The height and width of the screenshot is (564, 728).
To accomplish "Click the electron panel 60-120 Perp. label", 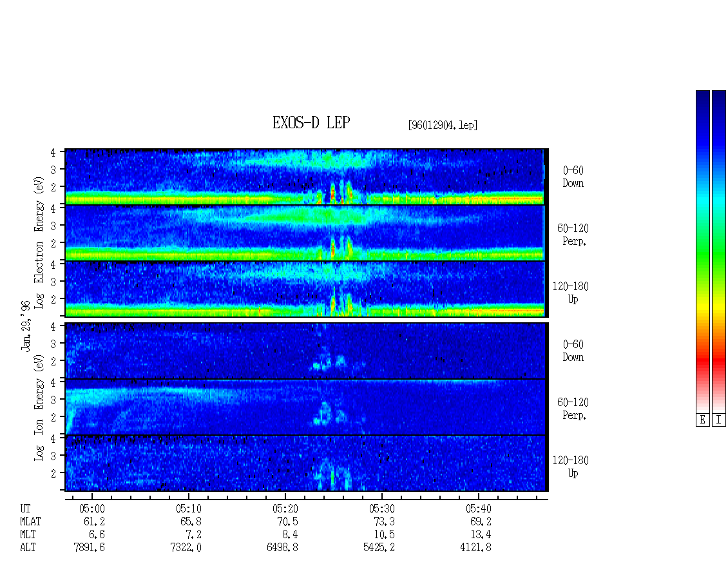I will 573,235.
